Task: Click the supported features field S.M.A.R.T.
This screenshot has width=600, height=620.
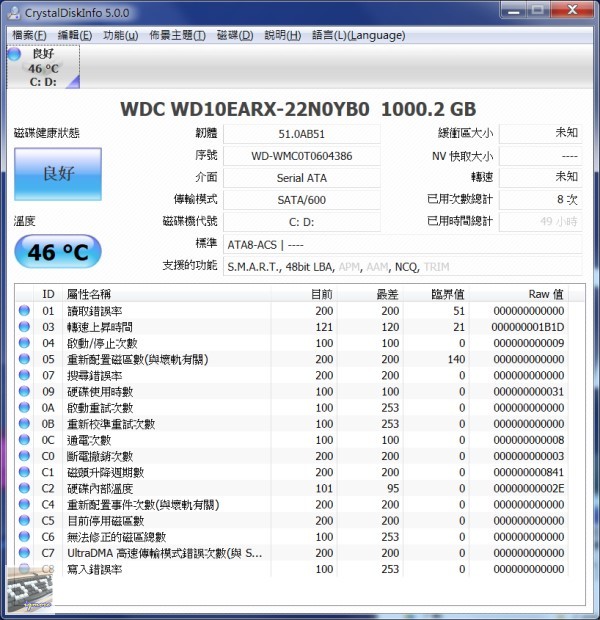Action: coord(403,267)
